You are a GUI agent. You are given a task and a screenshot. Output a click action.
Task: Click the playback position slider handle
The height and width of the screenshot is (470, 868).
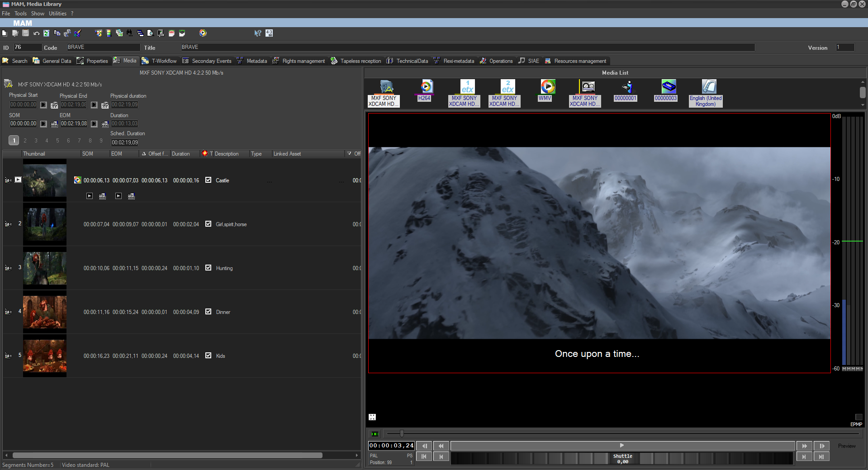tap(402, 434)
